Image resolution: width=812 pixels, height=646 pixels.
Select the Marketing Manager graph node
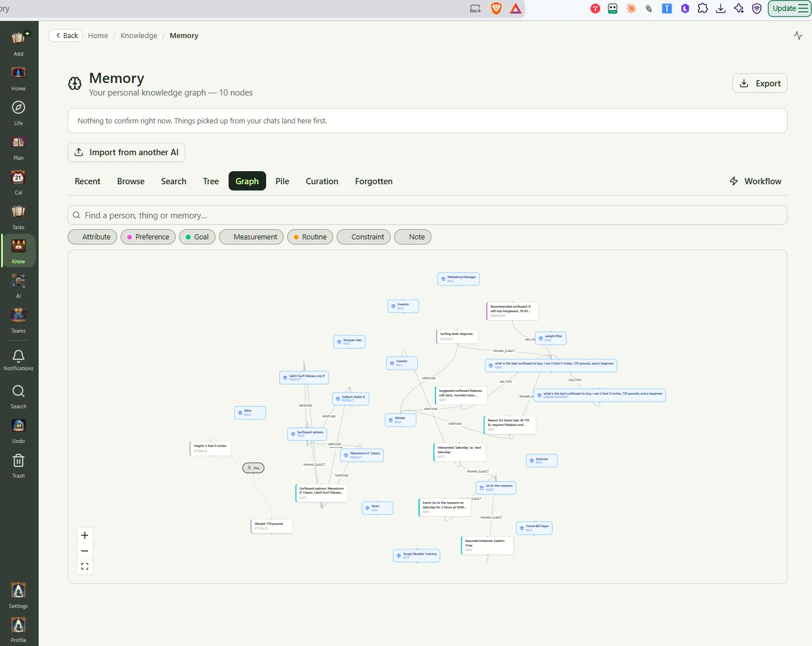point(459,279)
